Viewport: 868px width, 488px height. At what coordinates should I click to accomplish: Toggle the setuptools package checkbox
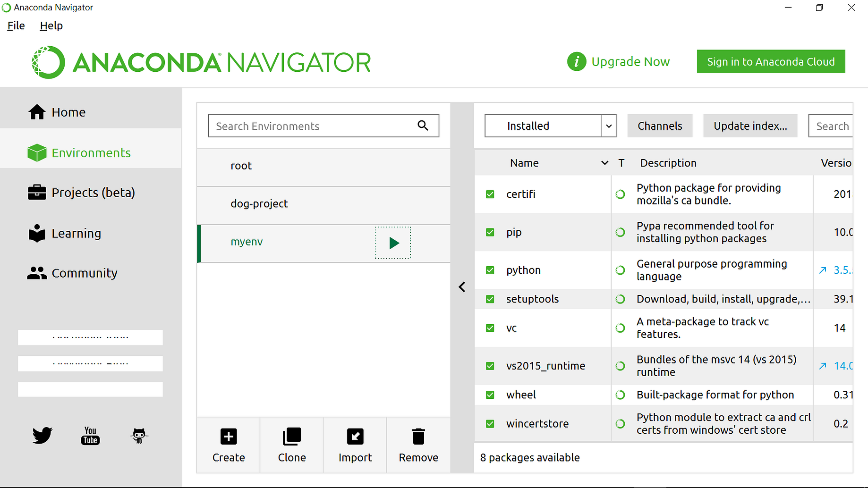[490, 299]
